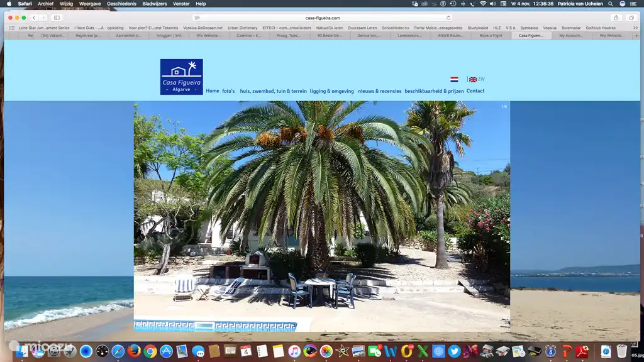Click the Safari share icon
Image resolution: width=644 pixels, height=362 pixels.
coord(616,18)
